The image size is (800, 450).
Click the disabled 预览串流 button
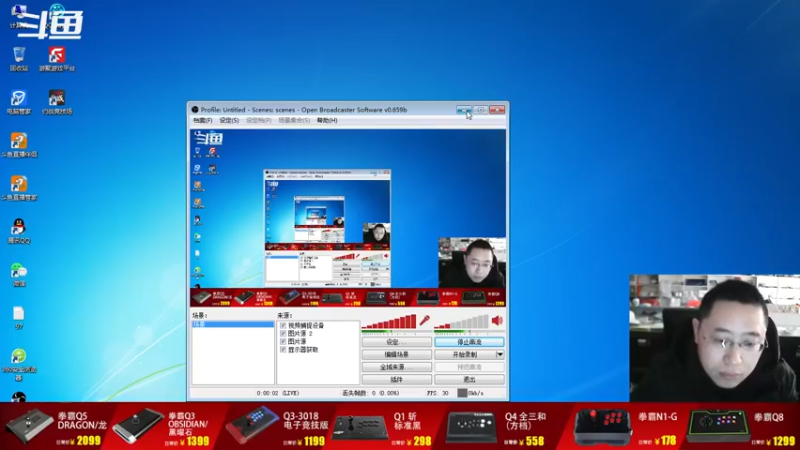(469, 367)
